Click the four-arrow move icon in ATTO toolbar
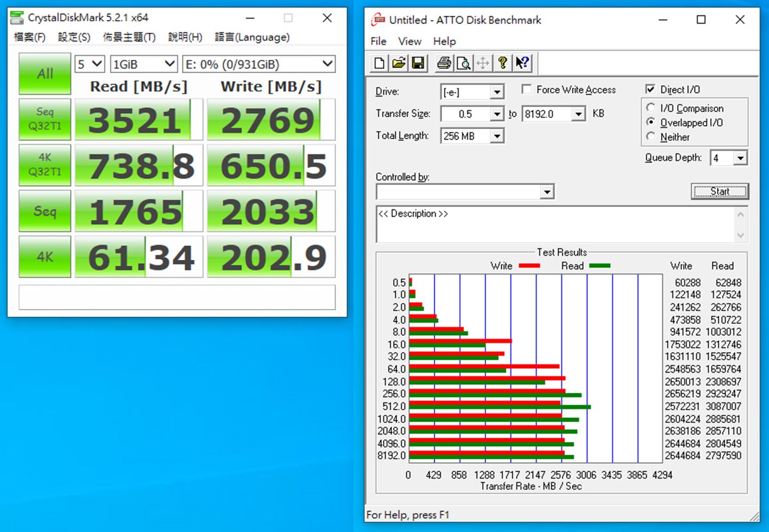Viewport: 769px width, 532px height. (483, 63)
